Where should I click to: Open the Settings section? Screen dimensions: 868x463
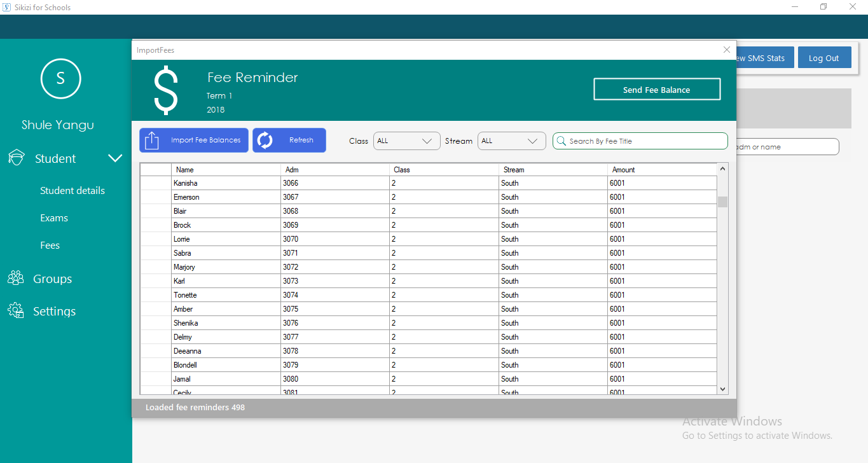click(54, 311)
